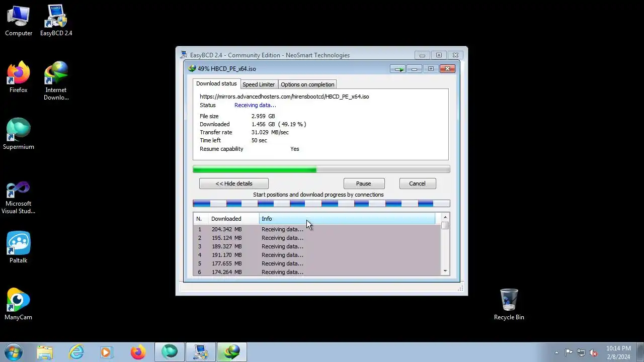Open the Speed Limiter tab
This screenshot has width=644, height=362.
(x=259, y=84)
